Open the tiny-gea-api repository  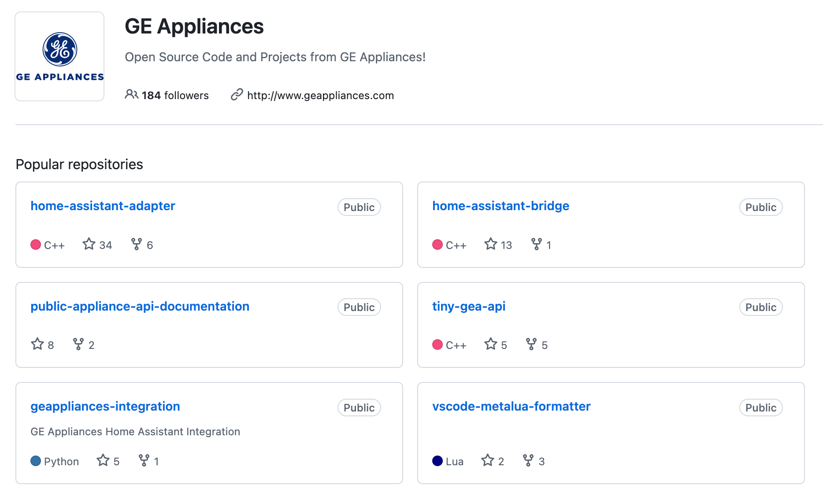click(x=469, y=306)
